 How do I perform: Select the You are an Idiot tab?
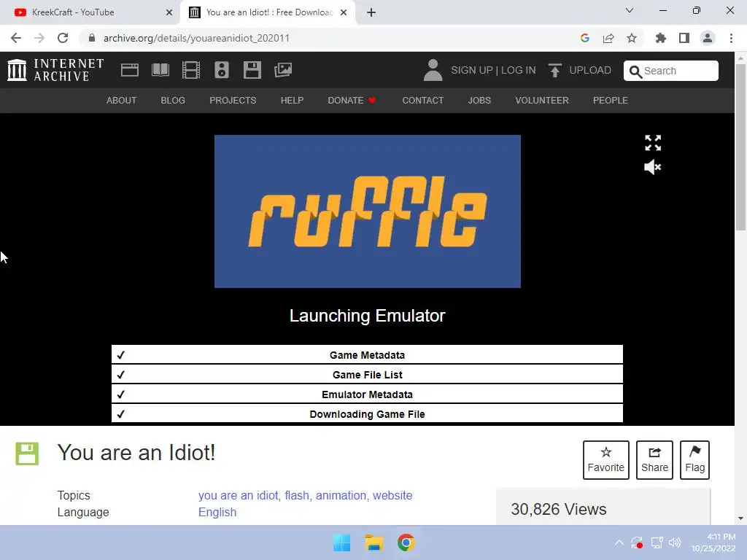268,12
